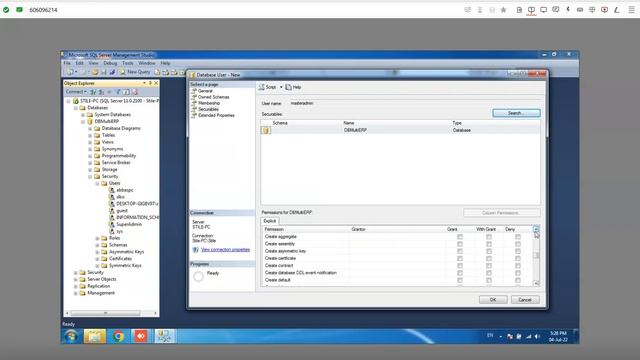
Task: Launch Google Chrome from the taskbar
Action: tap(118, 336)
